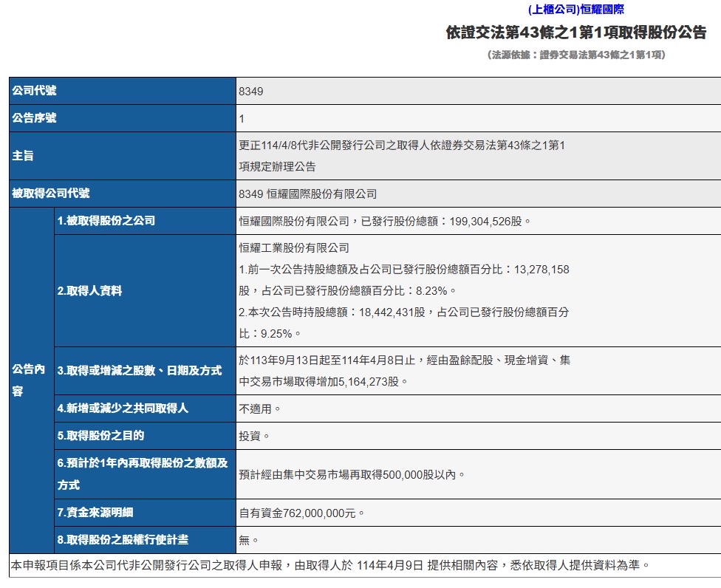Select company code value 8349 in first row
This screenshot has width=721, height=588.
(250, 92)
